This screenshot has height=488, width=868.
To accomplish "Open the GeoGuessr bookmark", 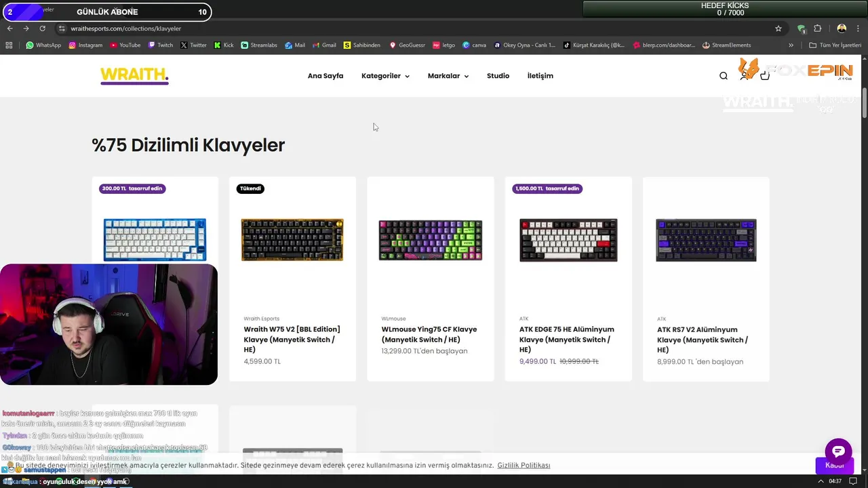I will (x=407, y=45).
